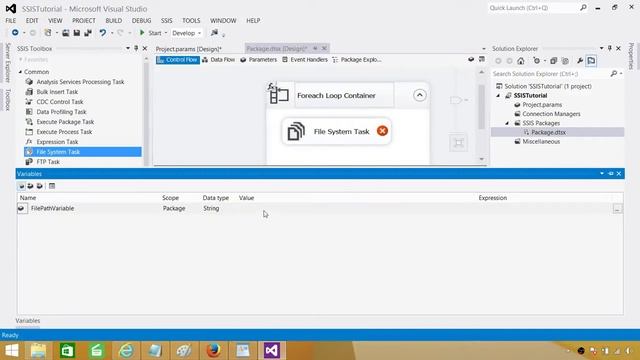The image size is (640, 360).
Task: Click the Save All toolbar icon
Action: click(x=88, y=33)
